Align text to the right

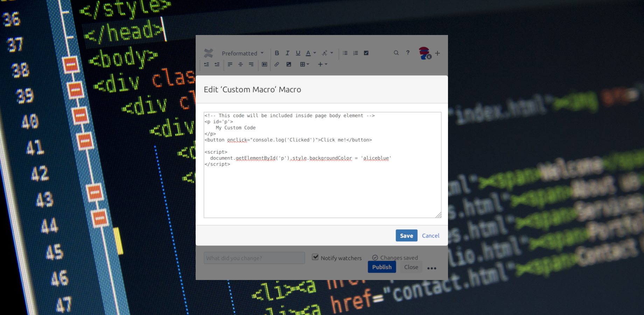click(251, 64)
